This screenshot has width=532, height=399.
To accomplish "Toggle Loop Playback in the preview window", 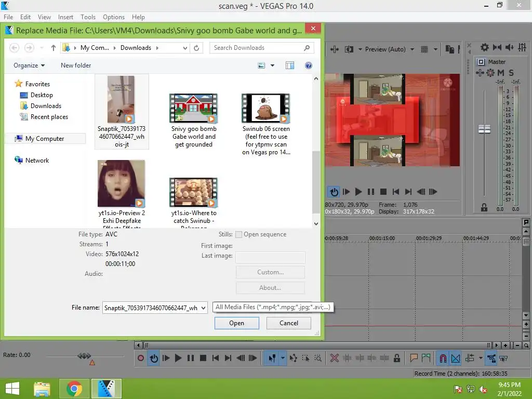I will pos(334,192).
